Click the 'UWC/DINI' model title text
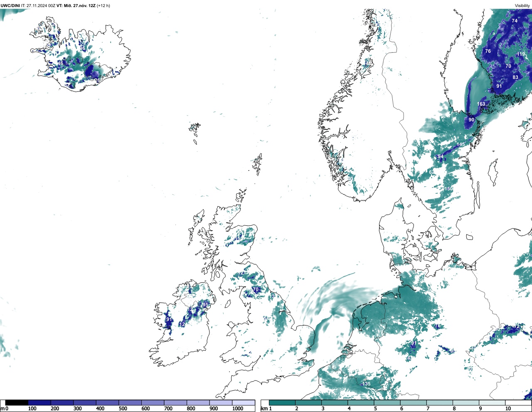 [x=10, y=6]
